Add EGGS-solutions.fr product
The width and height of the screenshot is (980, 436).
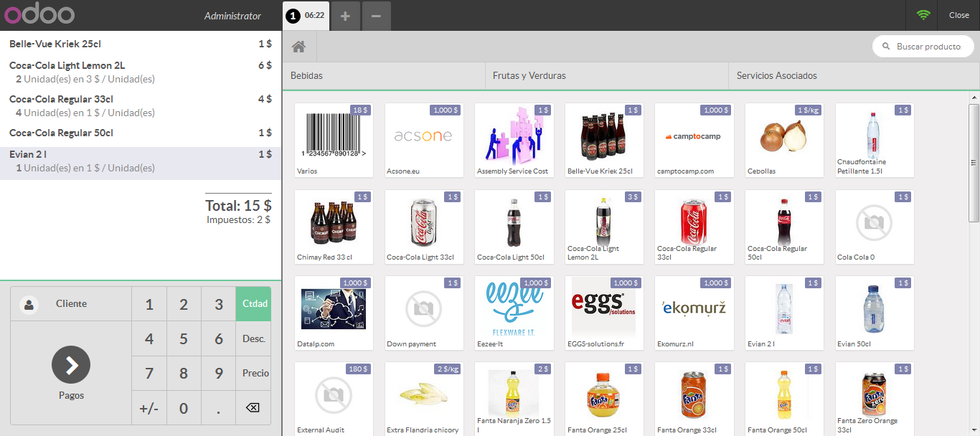pyautogui.click(x=604, y=313)
